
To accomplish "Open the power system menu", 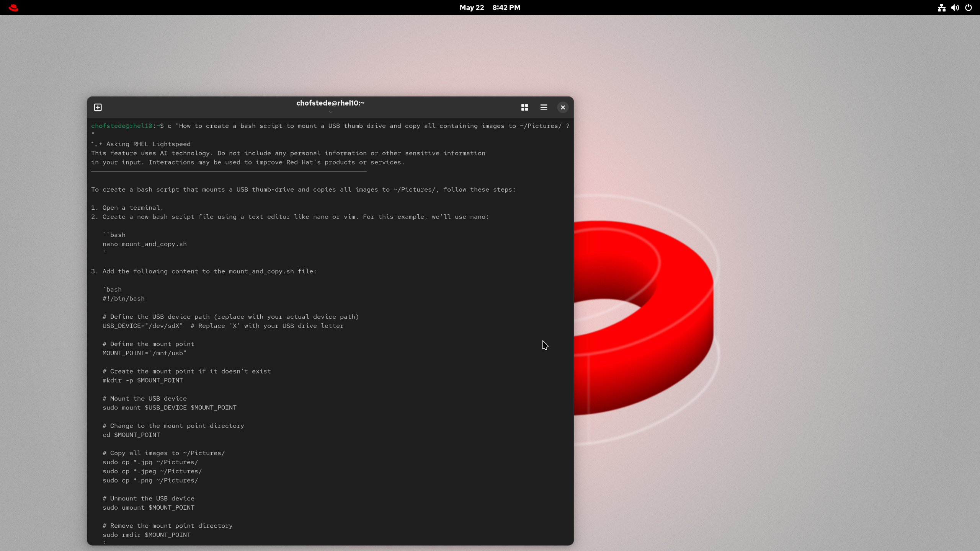I will (x=969, y=8).
